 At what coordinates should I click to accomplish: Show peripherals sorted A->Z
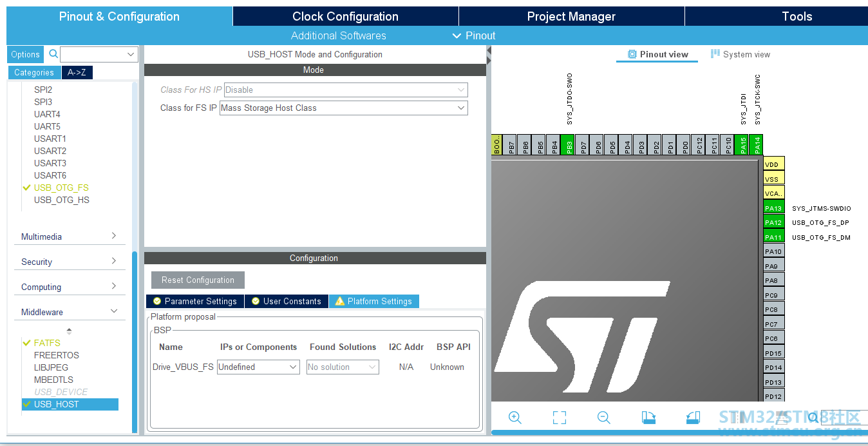click(77, 72)
